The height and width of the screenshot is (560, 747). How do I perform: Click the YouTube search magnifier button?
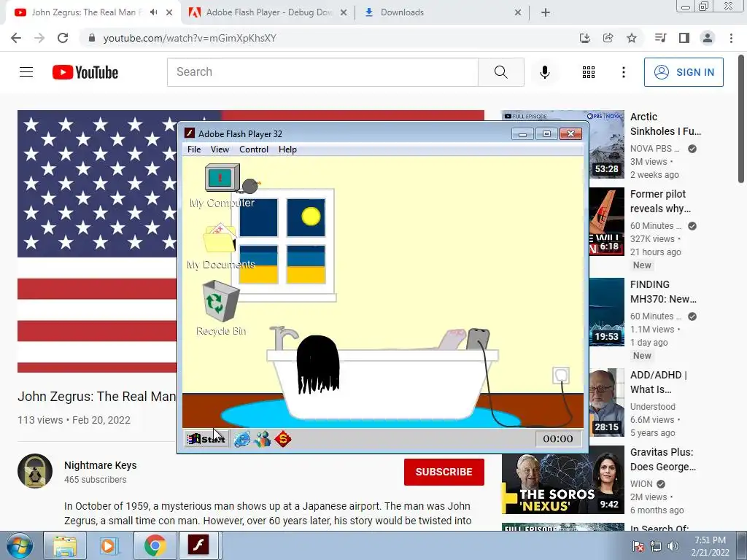[x=500, y=72]
